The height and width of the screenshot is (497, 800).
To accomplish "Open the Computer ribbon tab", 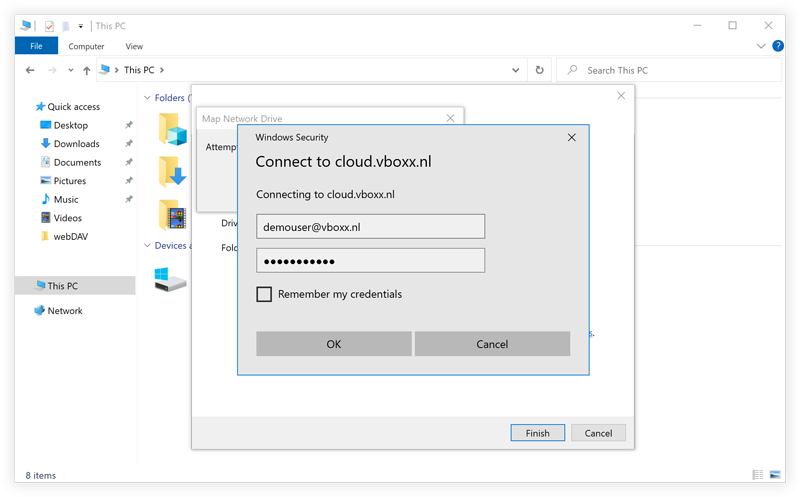I will pos(86,46).
